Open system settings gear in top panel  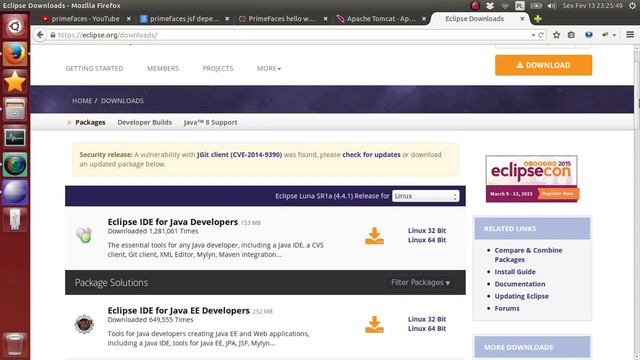pos(632,6)
